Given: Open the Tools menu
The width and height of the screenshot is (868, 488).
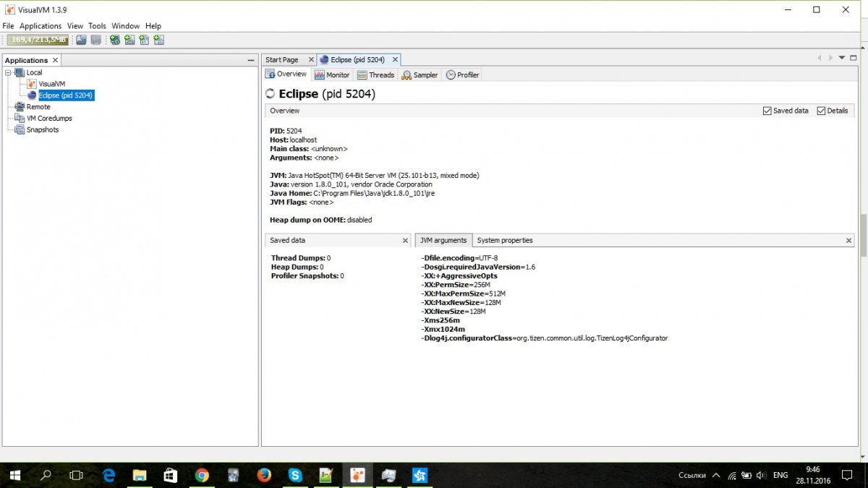Looking at the screenshot, I should click(97, 26).
